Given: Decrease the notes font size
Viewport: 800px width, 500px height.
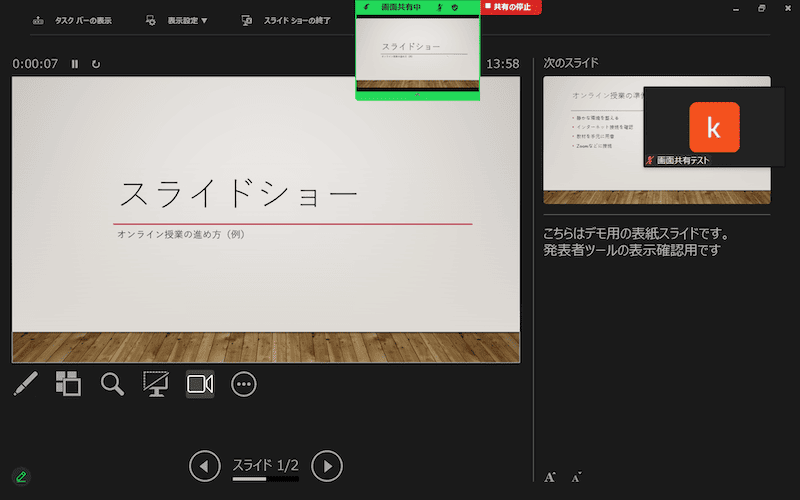Looking at the screenshot, I should pos(576,477).
